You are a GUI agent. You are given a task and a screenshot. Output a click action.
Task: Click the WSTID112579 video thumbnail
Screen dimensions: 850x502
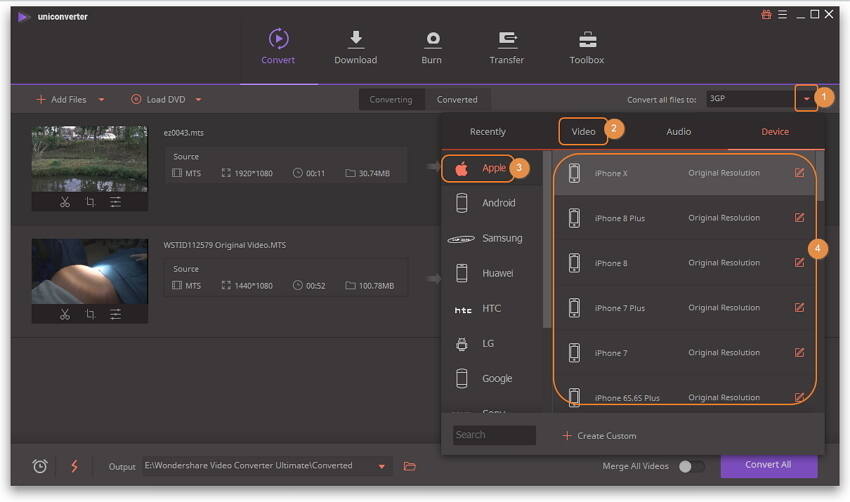tap(89, 271)
